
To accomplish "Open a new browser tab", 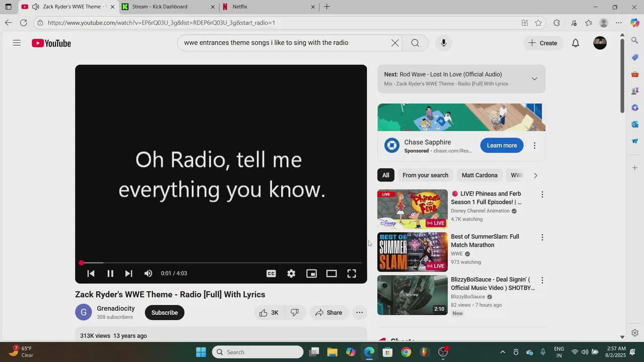I will click(x=327, y=7).
